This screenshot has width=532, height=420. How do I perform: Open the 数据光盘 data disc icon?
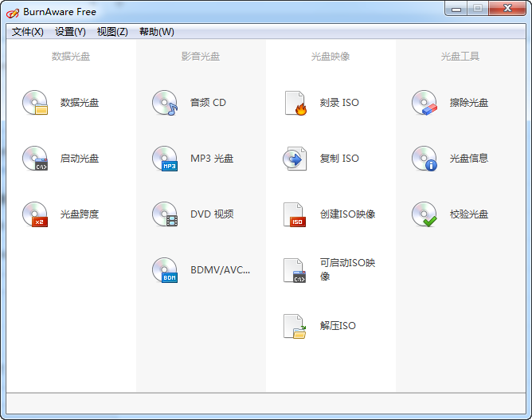tap(35, 103)
